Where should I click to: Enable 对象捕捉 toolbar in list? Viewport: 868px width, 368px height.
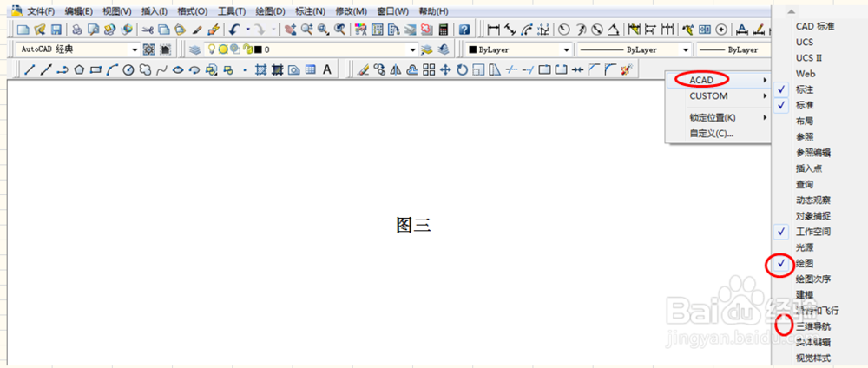(x=813, y=216)
